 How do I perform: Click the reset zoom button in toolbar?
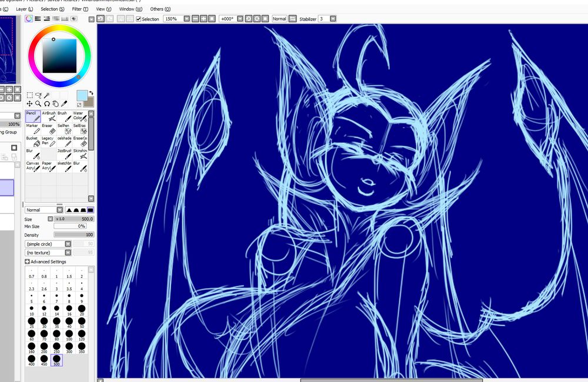(212, 19)
